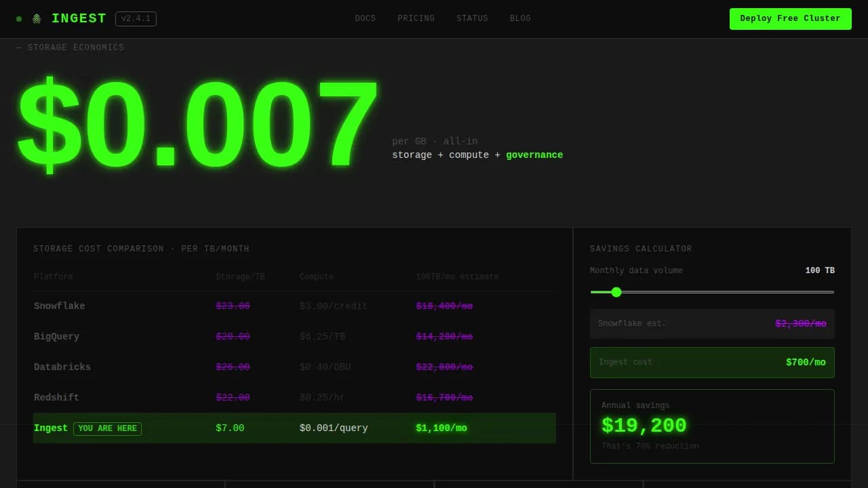Viewport: 868px width, 488px height.
Task: Click Snowflake's struck-through $23.00 price
Action: [x=233, y=306]
